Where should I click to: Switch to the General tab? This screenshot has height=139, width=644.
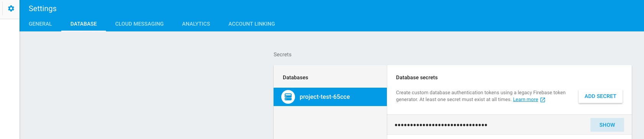pyautogui.click(x=40, y=24)
